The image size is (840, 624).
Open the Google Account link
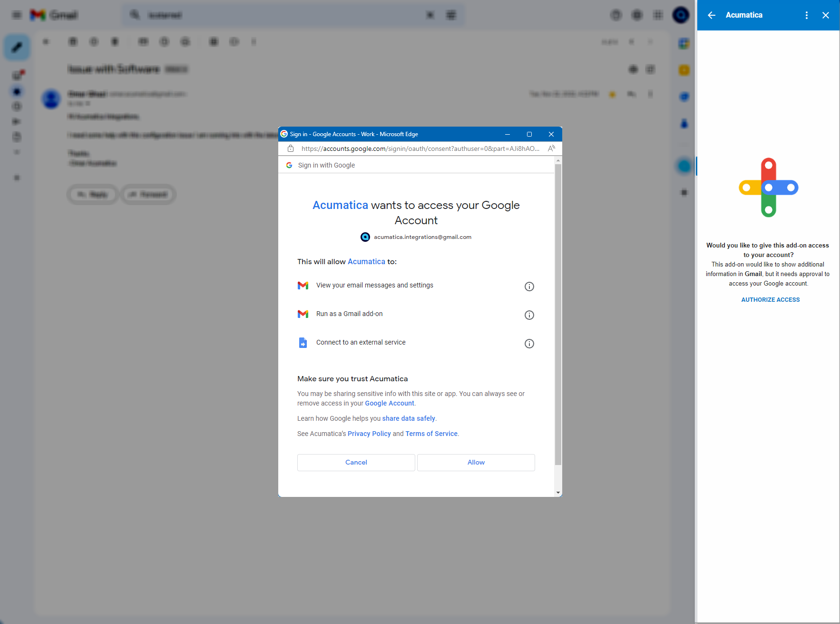tap(390, 403)
